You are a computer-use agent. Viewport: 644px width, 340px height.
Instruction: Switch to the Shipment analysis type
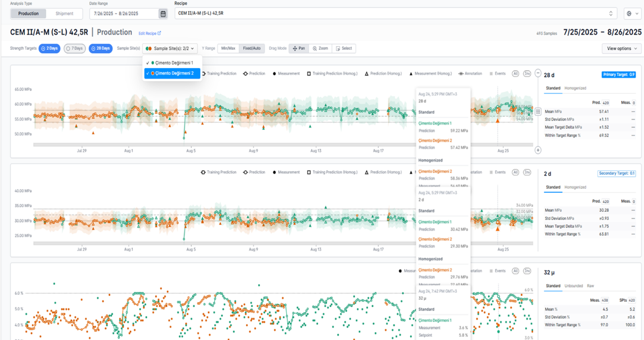(64, 14)
